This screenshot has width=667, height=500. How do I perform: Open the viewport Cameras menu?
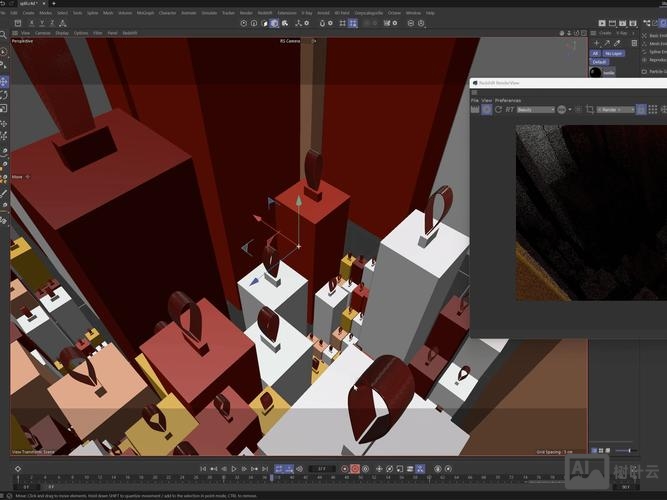[43, 32]
